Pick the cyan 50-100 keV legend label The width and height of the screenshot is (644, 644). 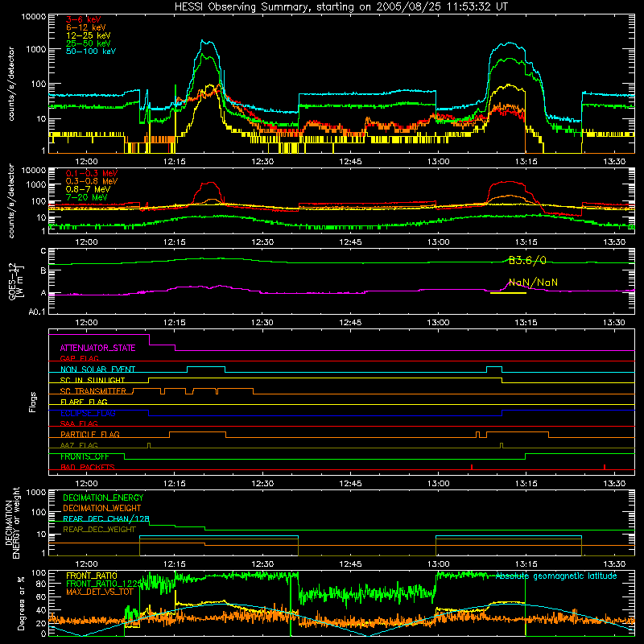tap(91, 52)
